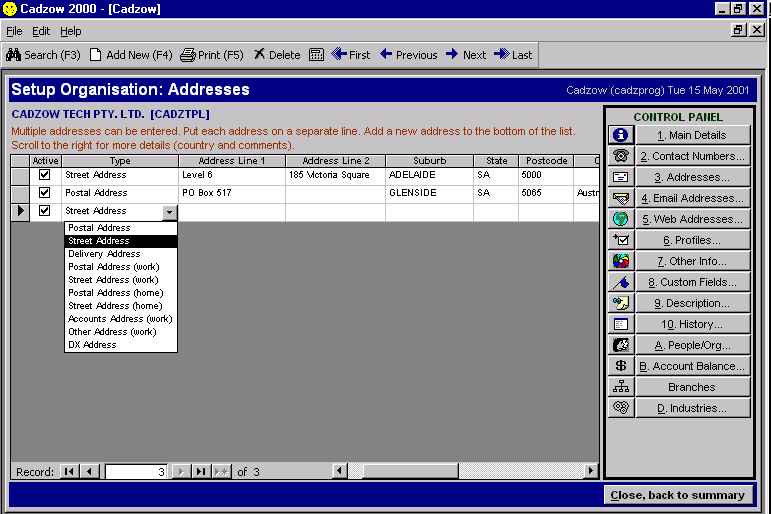
Task: Jump to Last record arrow
Action: [502, 54]
